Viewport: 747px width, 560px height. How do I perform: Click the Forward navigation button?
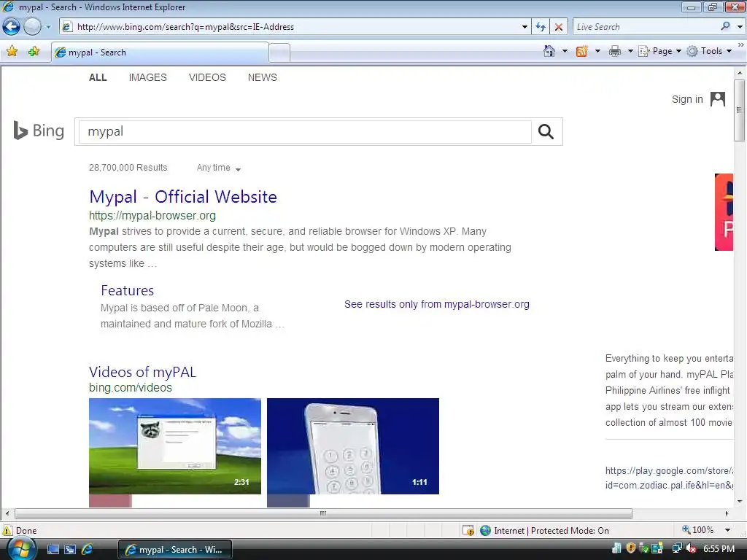[x=32, y=27]
